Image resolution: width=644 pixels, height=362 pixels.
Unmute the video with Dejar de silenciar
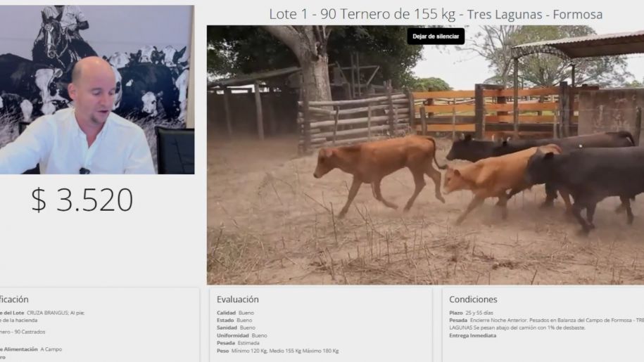click(436, 37)
